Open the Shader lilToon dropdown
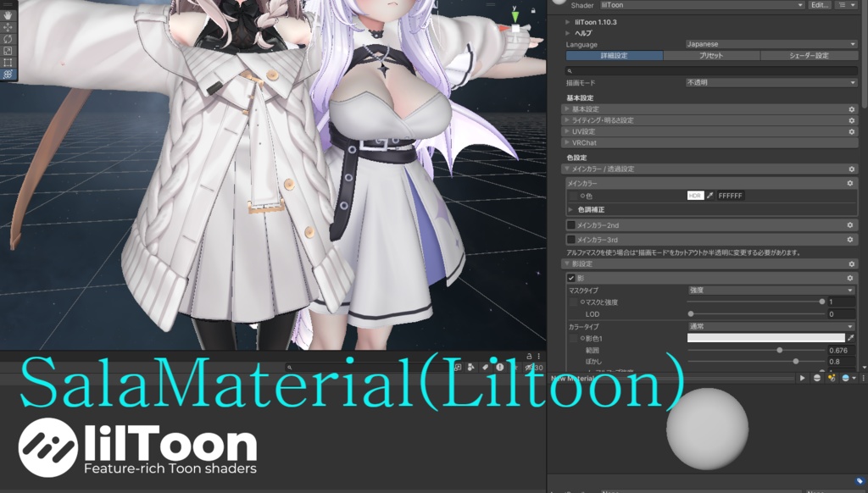This screenshot has width=868, height=493. coord(702,5)
